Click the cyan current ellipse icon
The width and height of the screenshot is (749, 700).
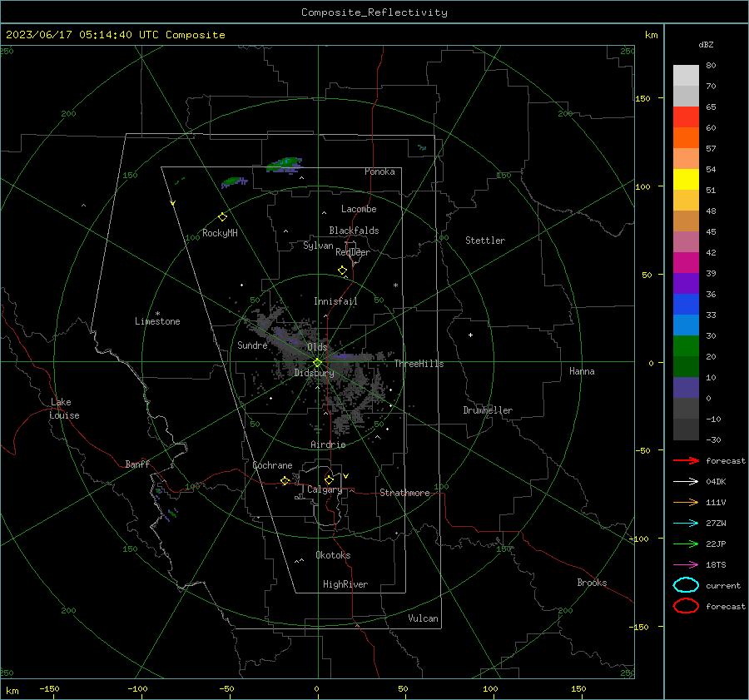(x=686, y=585)
